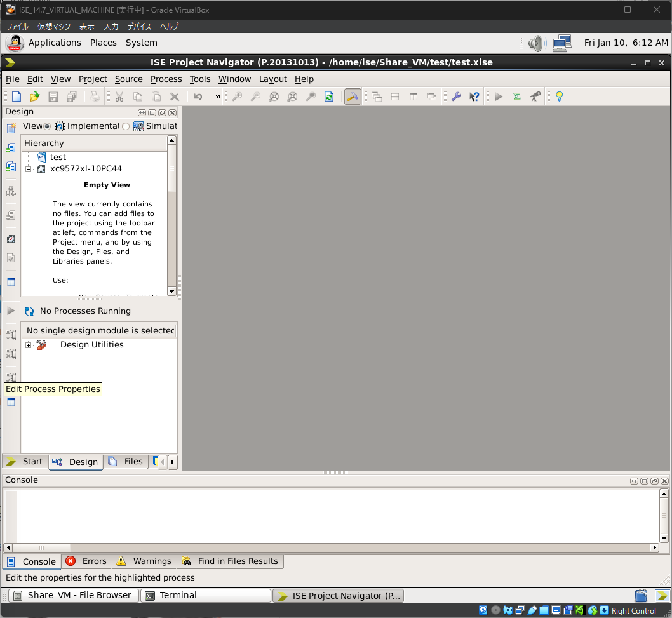Viewport: 672px width, 618px height.
Task: Expand the hidden toolbar items chevron
Action: click(218, 97)
